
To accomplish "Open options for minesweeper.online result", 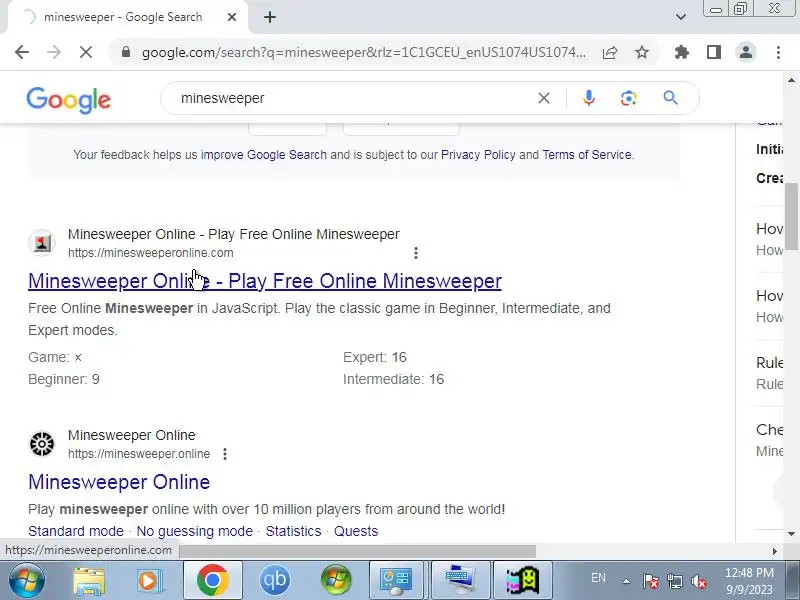I will coord(225,454).
